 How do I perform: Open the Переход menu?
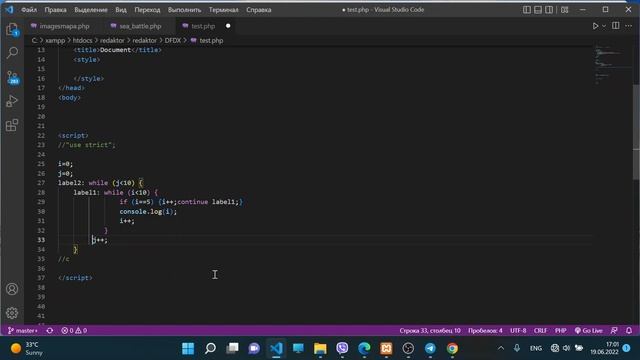147,9
